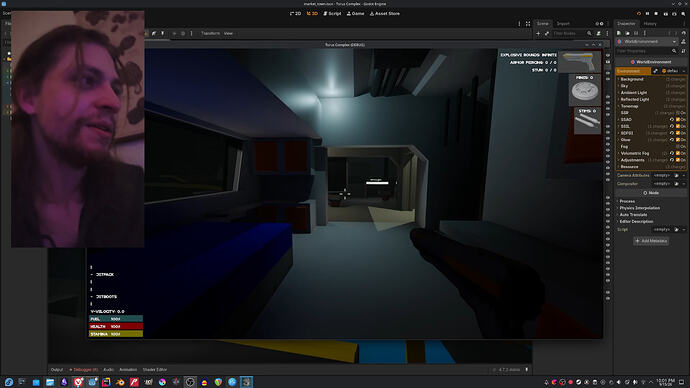Screen dimensions: 690x388
Task: Open the Animation bottom panel
Action: 128,370
